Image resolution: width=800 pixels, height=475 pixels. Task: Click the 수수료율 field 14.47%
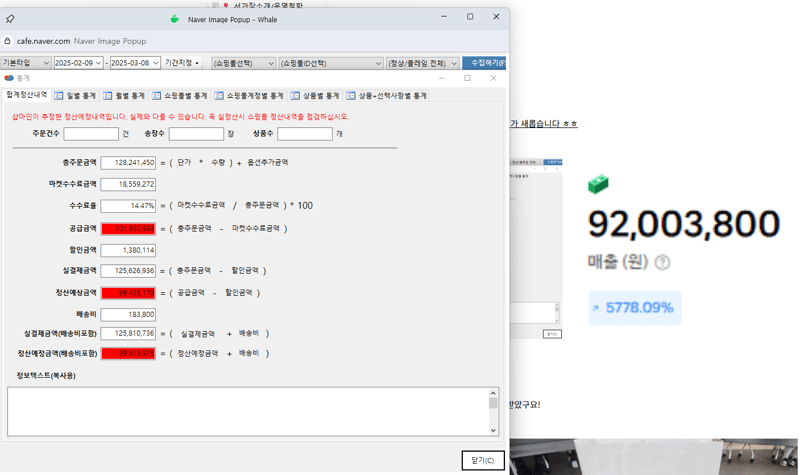click(128, 206)
